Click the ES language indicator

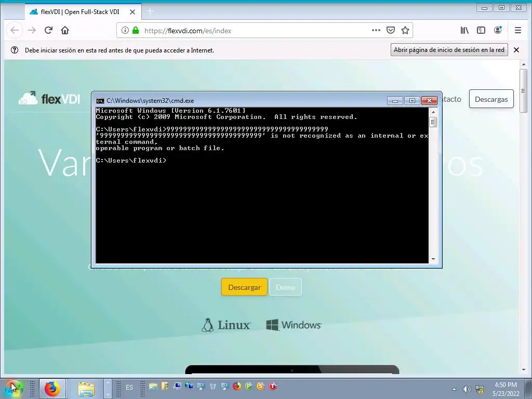129,387
